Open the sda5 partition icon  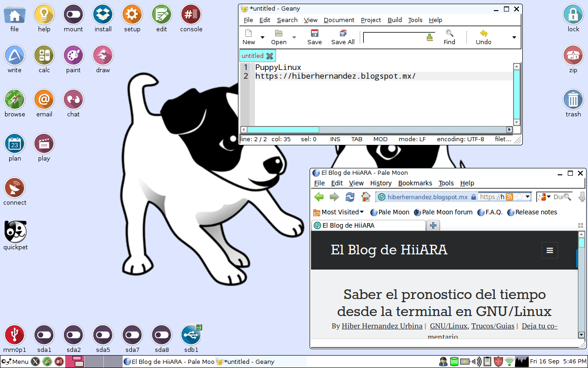coord(103,339)
